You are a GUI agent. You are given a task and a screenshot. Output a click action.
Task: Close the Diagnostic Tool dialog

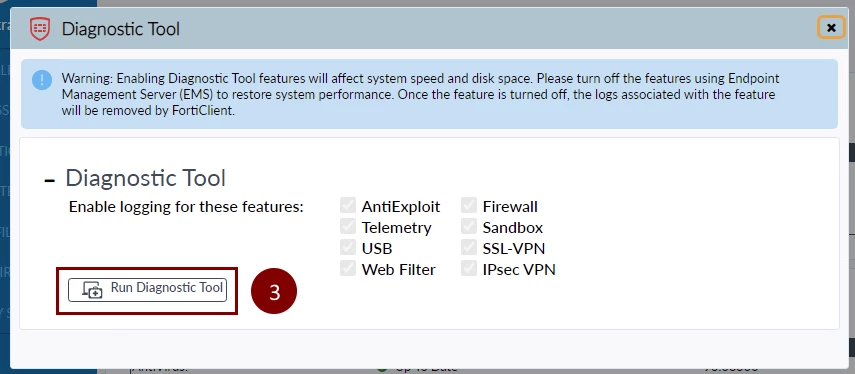(x=831, y=27)
